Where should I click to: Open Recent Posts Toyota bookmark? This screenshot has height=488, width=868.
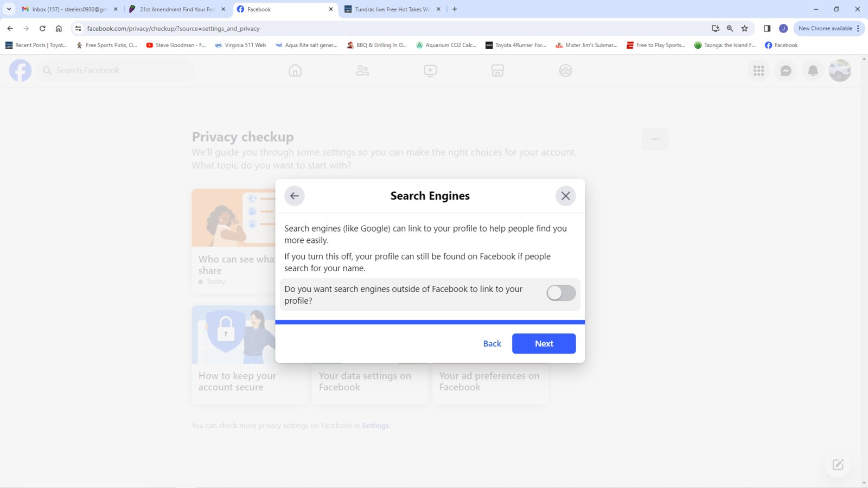point(36,45)
